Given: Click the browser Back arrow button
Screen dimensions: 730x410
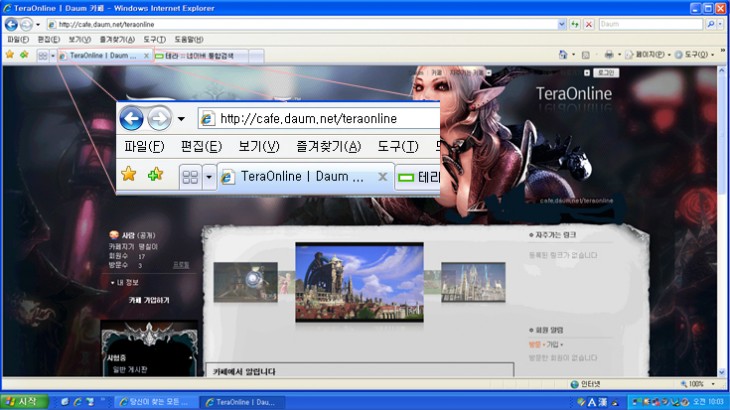Looking at the screenshot, I should coord(11,23).
